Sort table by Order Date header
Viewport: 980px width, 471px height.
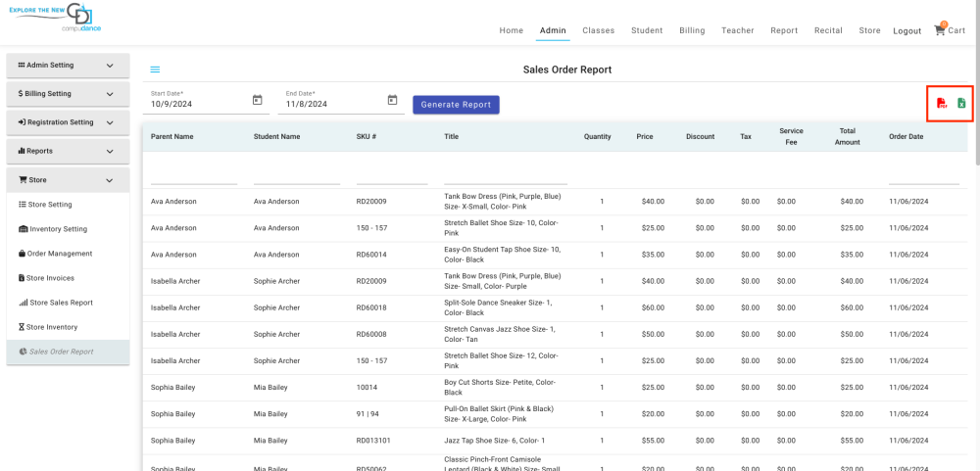click(906, 136)
